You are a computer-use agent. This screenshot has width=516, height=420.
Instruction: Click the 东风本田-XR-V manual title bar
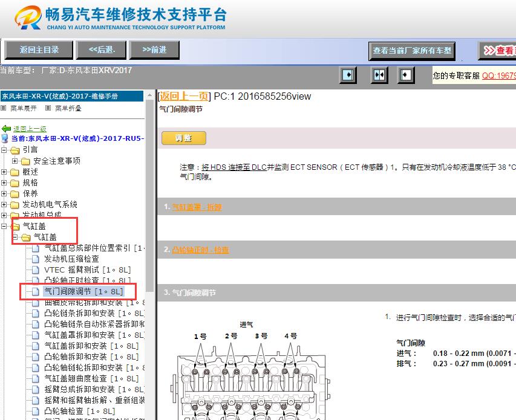pyautogui.click(x=72, y=96)
